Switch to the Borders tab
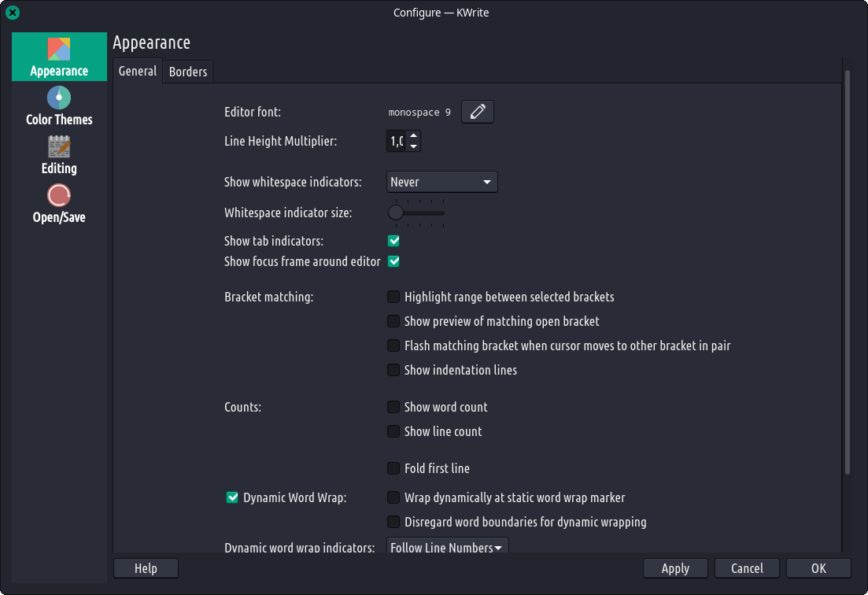868x595 pixels. coord(188,72)
